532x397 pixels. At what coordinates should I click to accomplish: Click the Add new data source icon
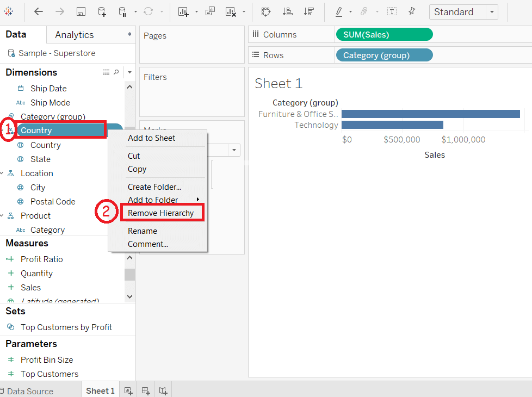coord(102,12)
